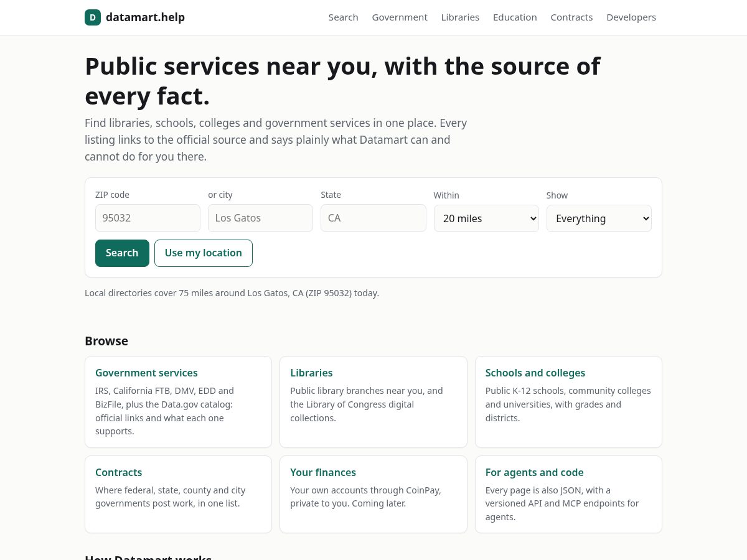The height and width of the screenshot is (560, 747).
Task: Click the Use my location button
Action: (x=204, y=253)
